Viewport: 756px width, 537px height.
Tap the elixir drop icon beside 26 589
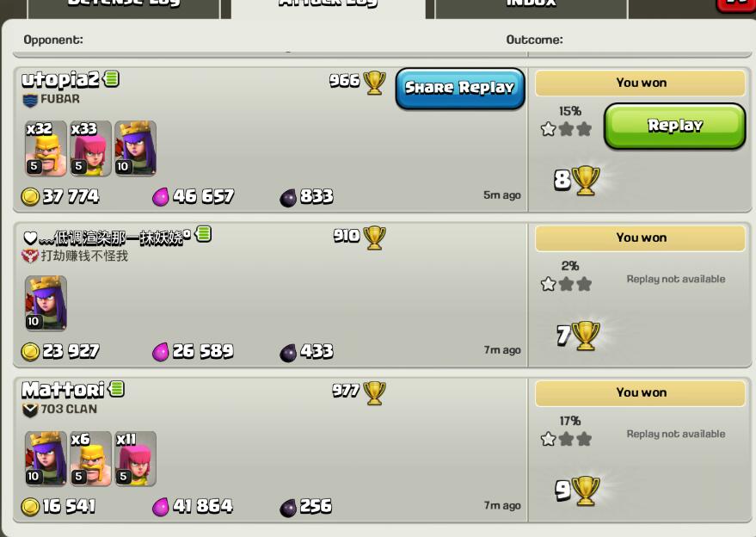click(161, 352)
